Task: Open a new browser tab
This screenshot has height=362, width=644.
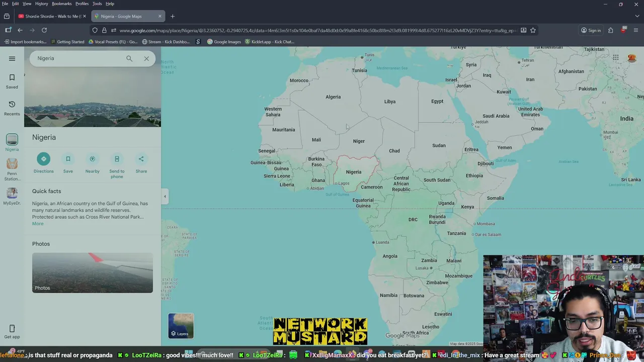Action: coord(173,16)
